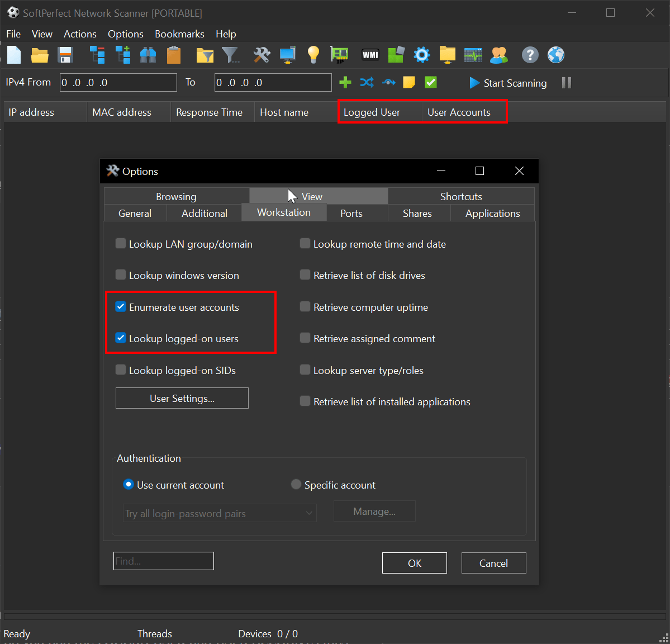Click the light bulb icon in toolbar
This screenshot has width=670, height=644.
[313, 55]
